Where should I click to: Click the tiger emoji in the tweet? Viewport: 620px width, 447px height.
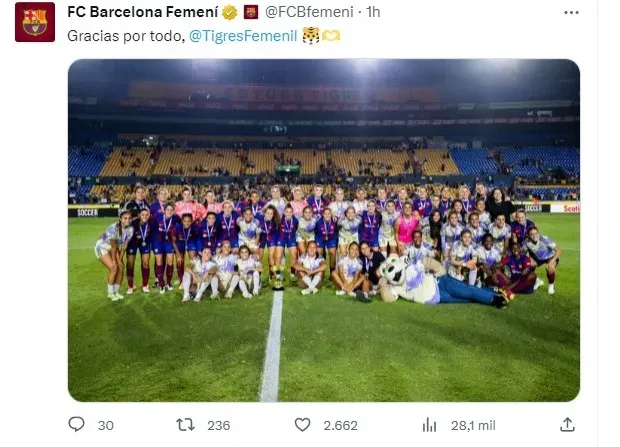tap(311, 35)
